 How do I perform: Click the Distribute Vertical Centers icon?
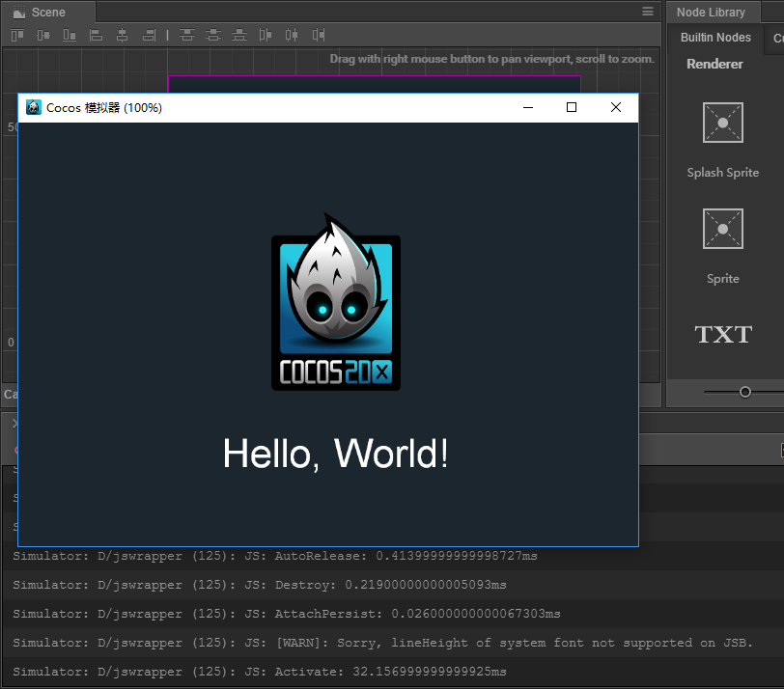213,35
